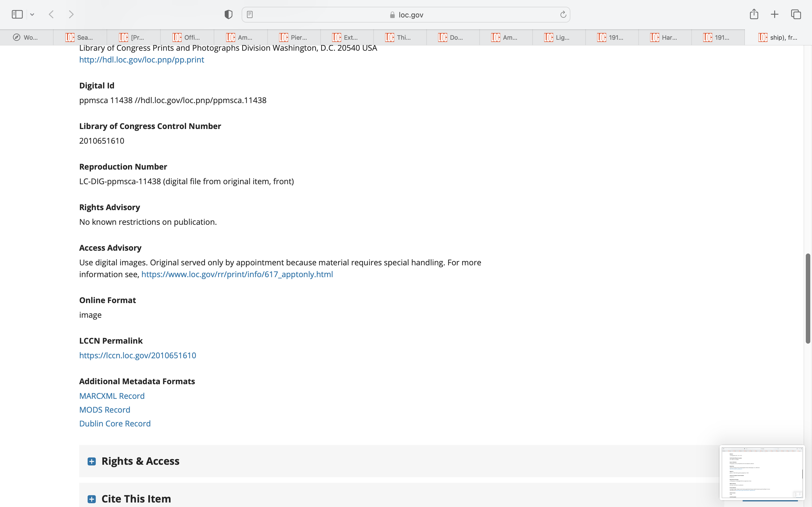Add a new tab with the plus icon
Screen dimensions: 812x507
coord(775,14)
